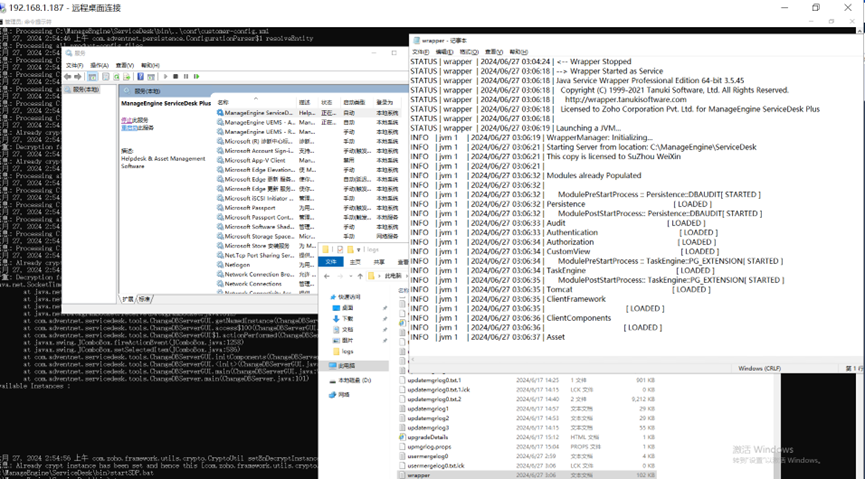The height and width of the screenshot is (479, 865).
Task: Stop service using the square stop icon
Action: pyautogui.click(x=175, y=77)
